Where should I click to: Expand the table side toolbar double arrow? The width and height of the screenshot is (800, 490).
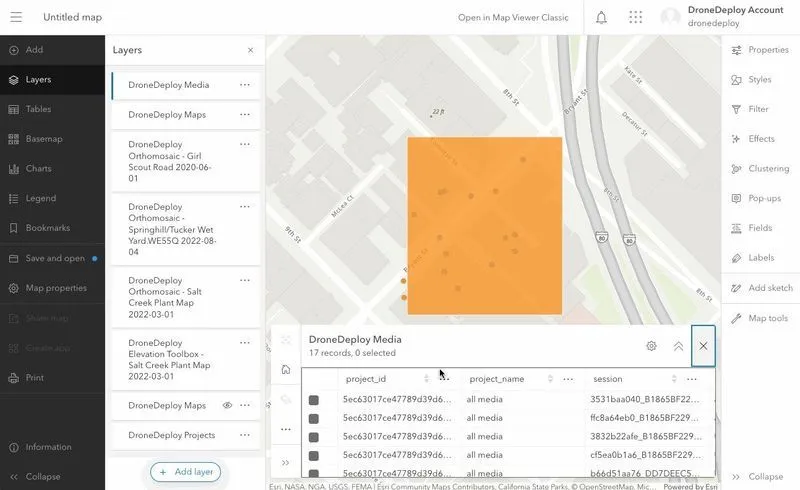click(285, 463)
